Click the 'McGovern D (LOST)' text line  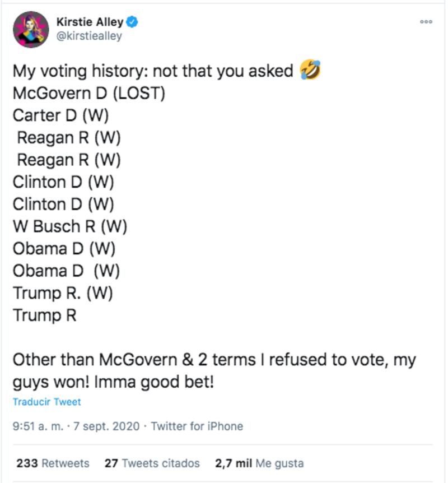click(89, 93)
